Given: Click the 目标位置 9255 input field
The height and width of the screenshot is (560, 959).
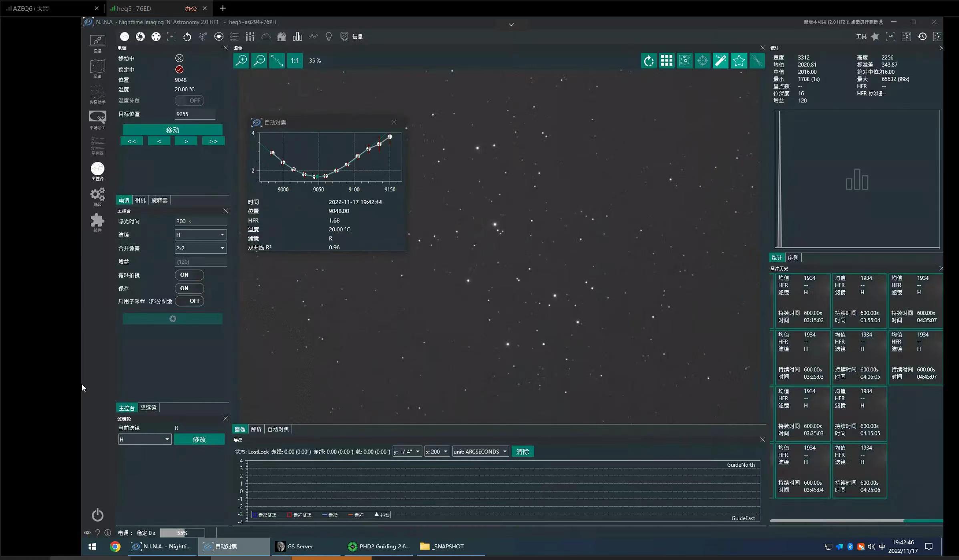Looking at the screenshot, I should pyautogui.click(x=195, y=114).
